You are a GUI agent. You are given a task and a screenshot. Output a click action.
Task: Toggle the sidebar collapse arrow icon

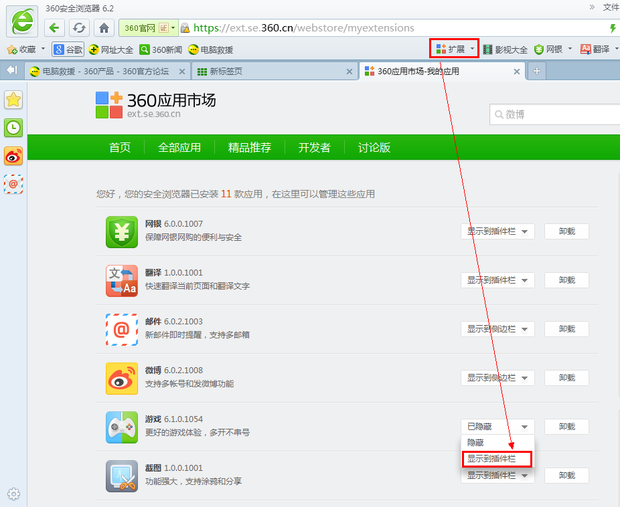click(x=12, y=70)
